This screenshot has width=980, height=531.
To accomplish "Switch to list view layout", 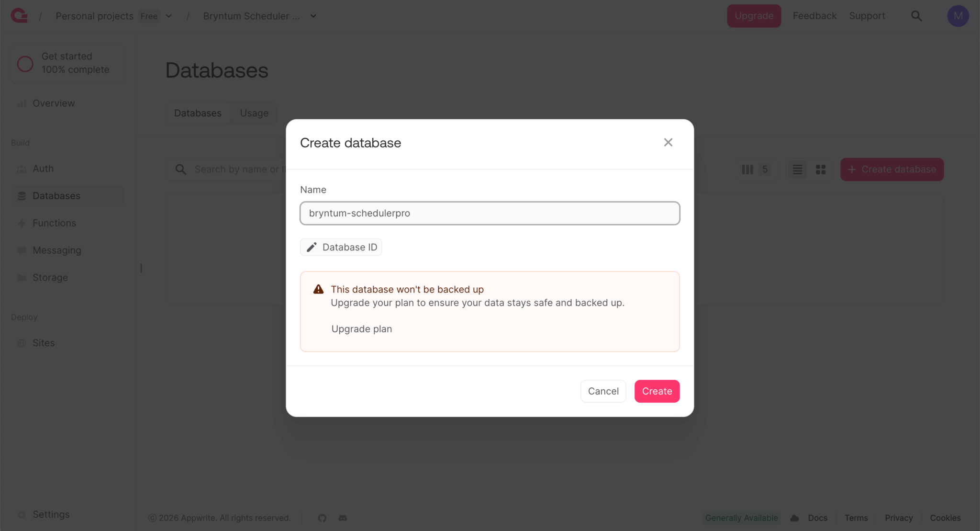I will (x=798, y=169).
